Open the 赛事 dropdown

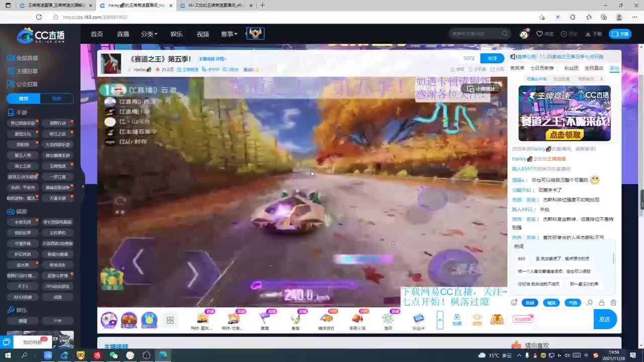(228, 34)
